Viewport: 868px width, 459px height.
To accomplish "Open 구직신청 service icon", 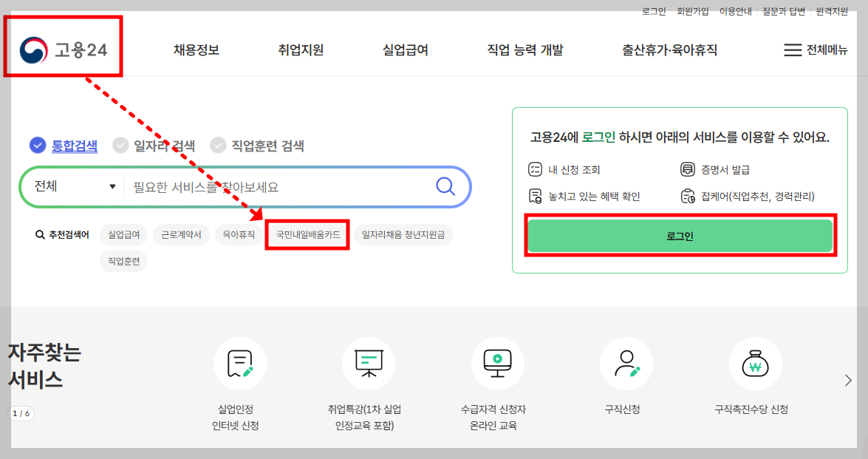I will [626, 364].
